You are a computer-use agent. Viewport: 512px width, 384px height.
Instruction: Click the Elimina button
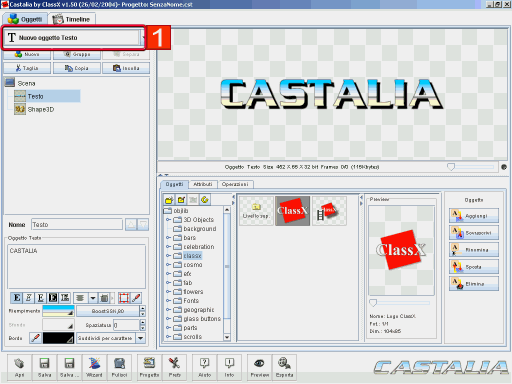[x=474, y=284]
